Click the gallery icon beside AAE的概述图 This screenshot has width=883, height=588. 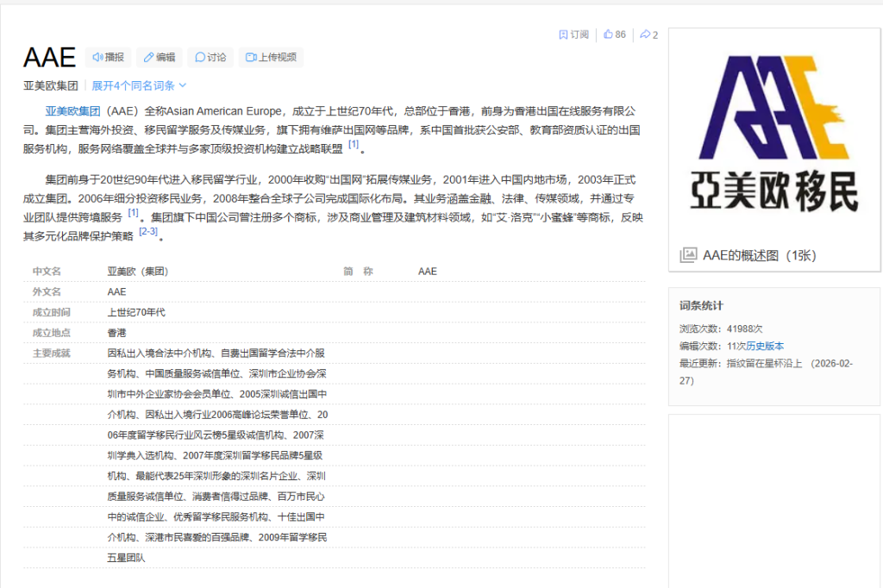(688, 255)
